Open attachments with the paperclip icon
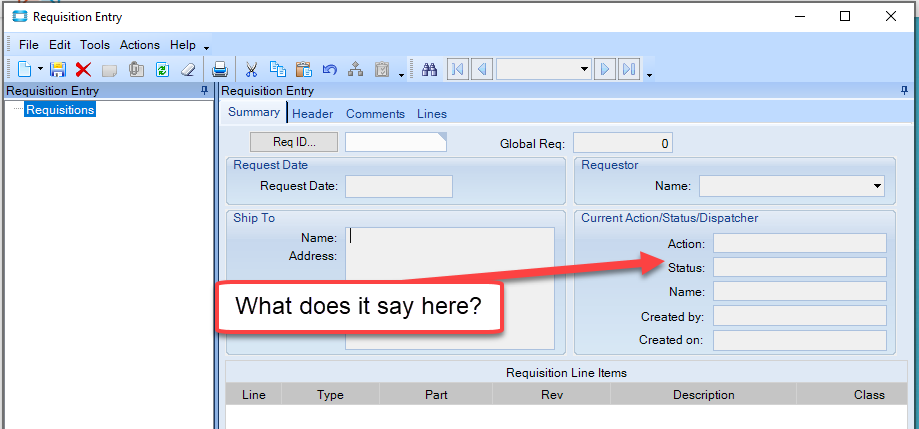This screenshot has height=429, width=919. (136, 70)
